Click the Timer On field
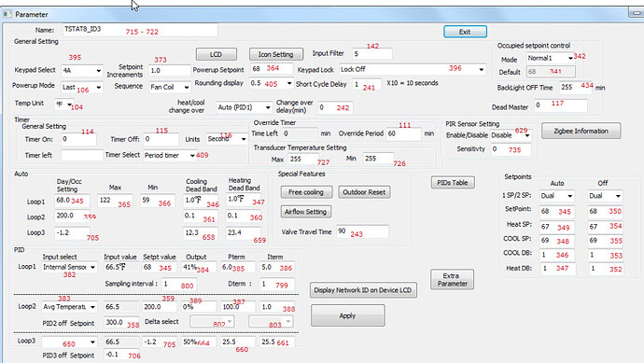 click(78, 139)
